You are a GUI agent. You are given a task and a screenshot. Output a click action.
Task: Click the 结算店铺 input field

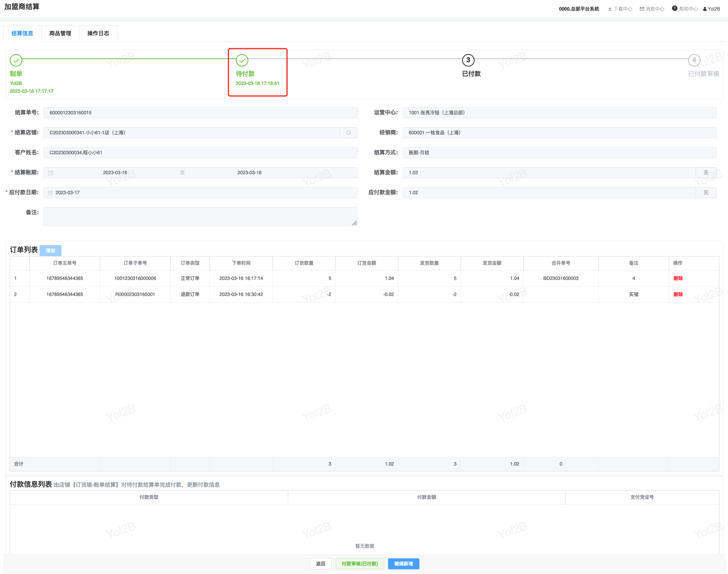coord(191,133)
